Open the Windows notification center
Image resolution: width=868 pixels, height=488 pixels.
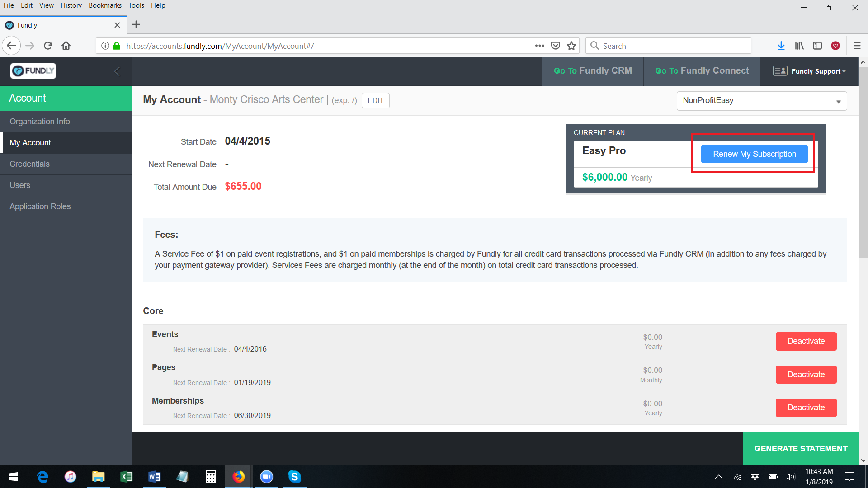point(849,477)
